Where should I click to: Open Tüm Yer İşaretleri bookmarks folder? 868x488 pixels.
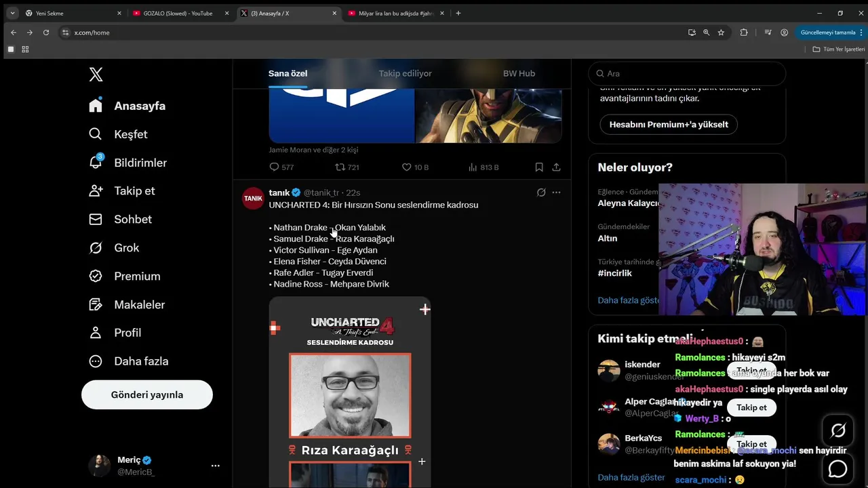[839, 49]
